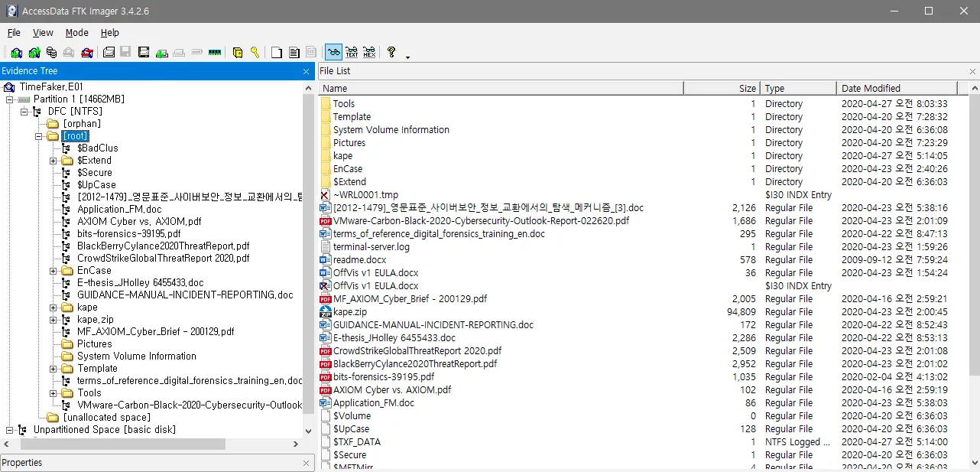This screenshot has width=980, height=472.
Task: Select CrowdStrikeGlobalThreatReport 2020.pdf in File List
Action: [x=417, y=350]
